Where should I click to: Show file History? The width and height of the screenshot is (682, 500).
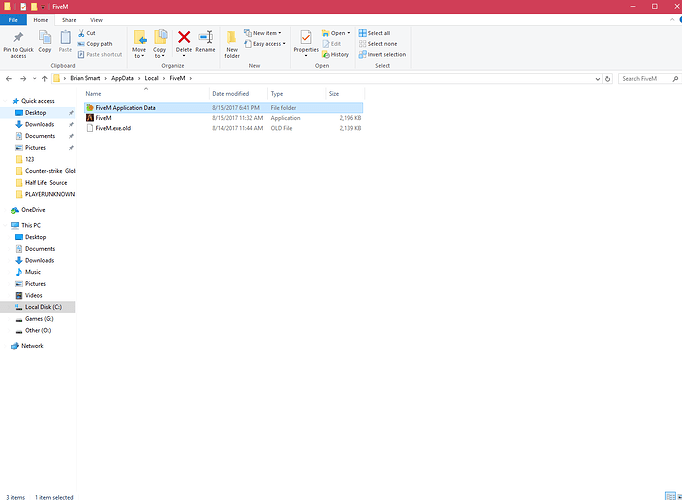[335, 54]
